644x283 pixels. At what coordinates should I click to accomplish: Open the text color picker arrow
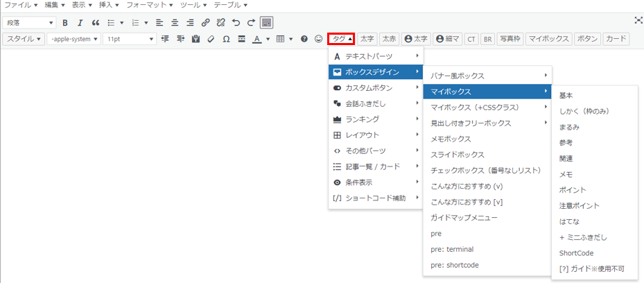coord(268,39)
